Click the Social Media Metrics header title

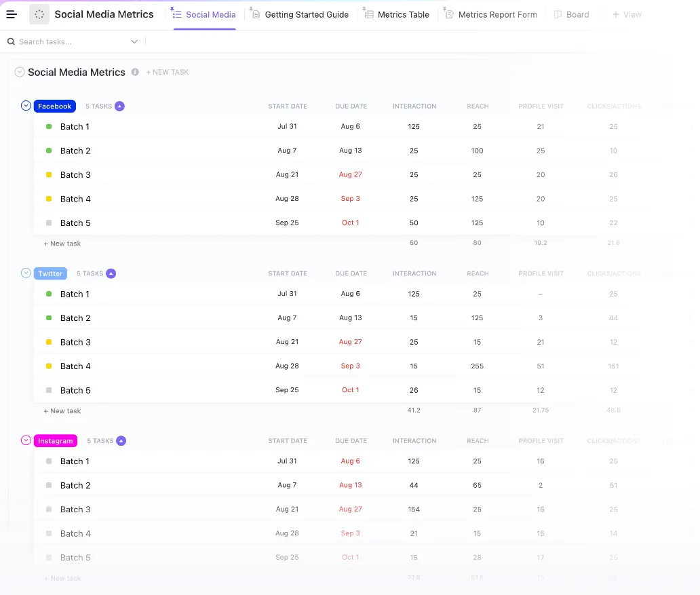(x=77, y=73)
